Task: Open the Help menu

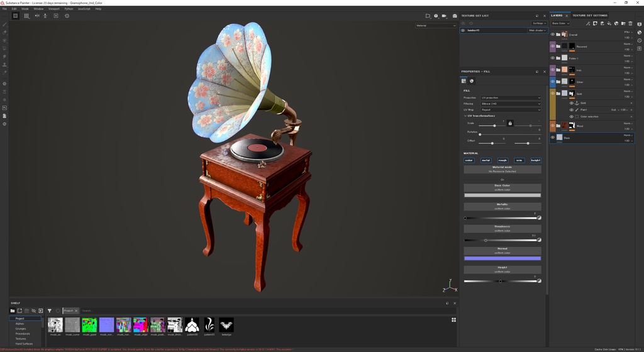Action: point(98,9)
